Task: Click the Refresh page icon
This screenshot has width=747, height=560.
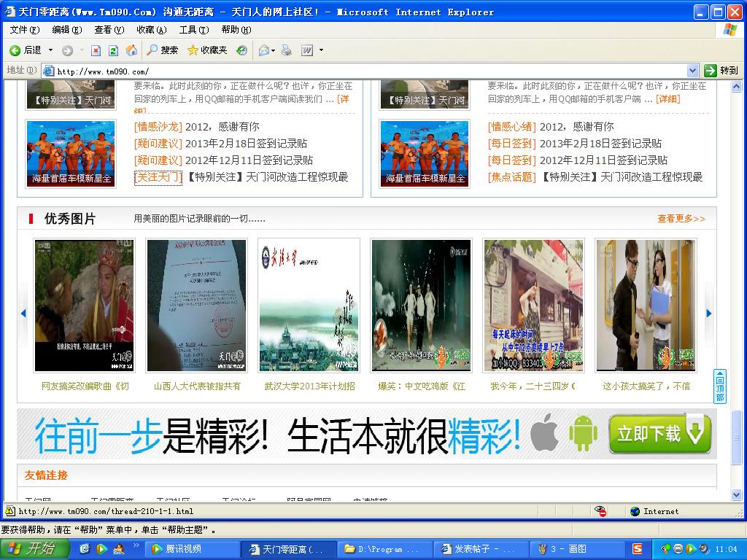Action: (113, 50)
